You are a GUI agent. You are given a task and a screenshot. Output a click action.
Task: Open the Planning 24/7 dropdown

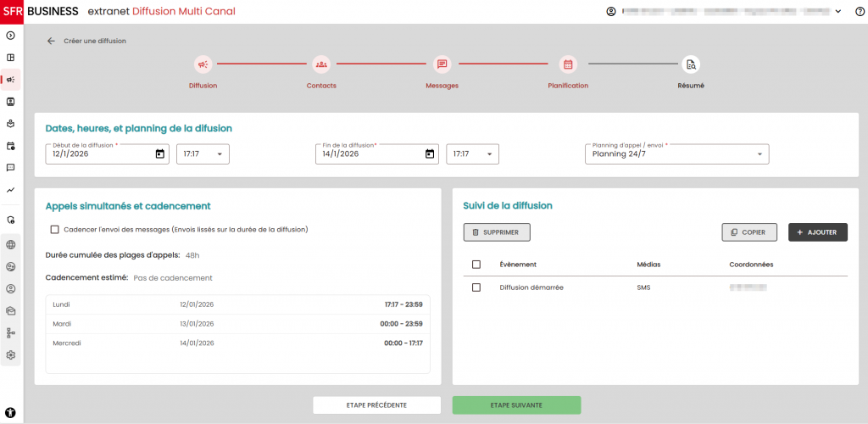pyautogui.click(x=676, y=154)
